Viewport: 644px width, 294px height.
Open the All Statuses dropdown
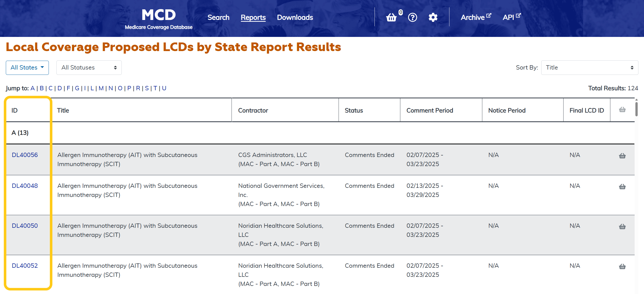tap(89, 67)
